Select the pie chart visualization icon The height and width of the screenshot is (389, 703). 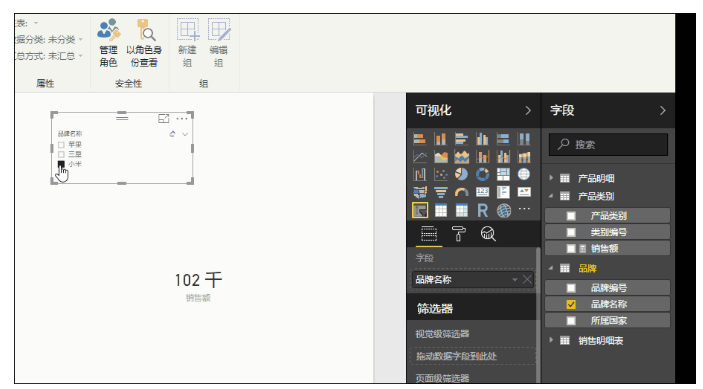461,174
